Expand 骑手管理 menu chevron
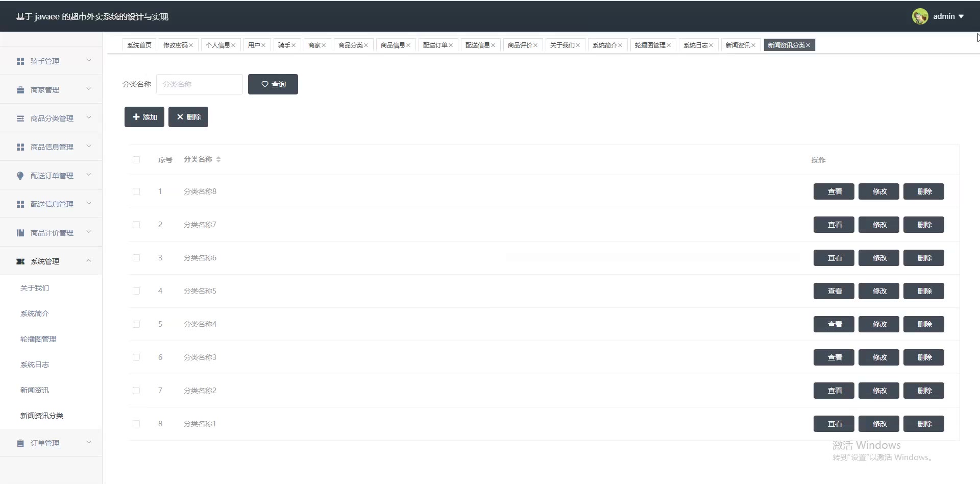 point(89,60)
